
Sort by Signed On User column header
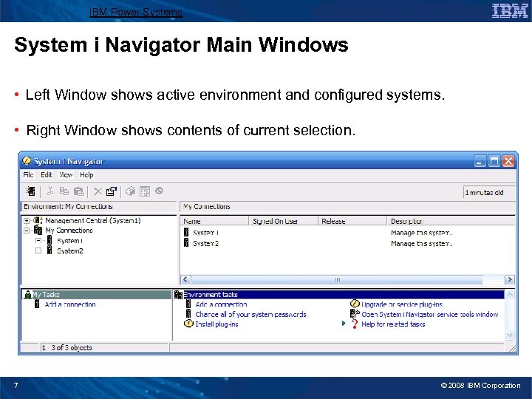(x=284, y=221)
